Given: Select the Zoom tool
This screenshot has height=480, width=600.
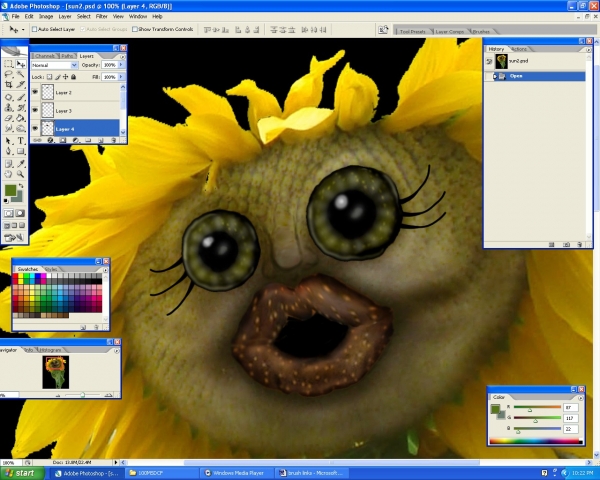Looking at the screenshot, I should tap(21, 174).
